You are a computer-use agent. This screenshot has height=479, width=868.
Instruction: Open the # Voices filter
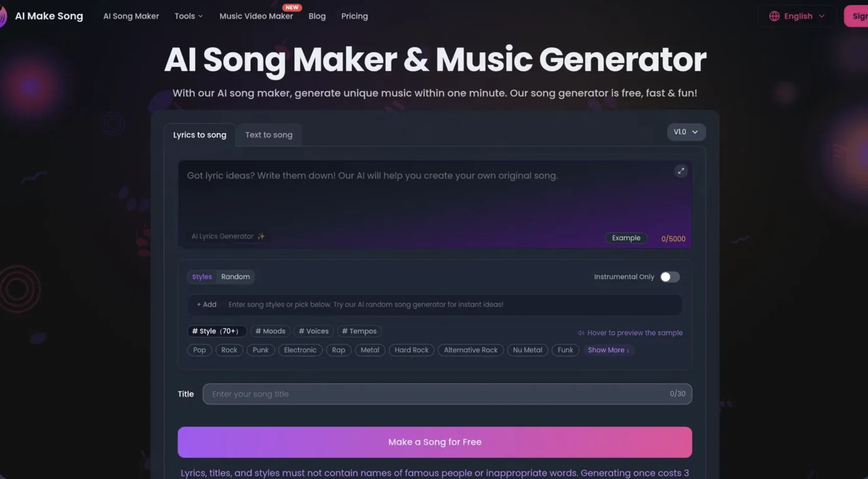pos(313,331)
